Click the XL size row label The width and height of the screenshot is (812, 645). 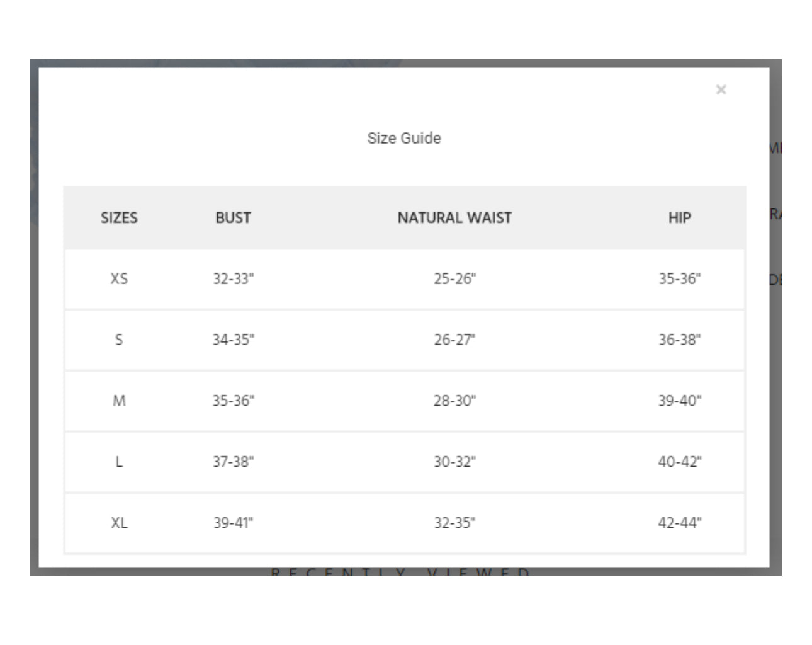(119, 523)
